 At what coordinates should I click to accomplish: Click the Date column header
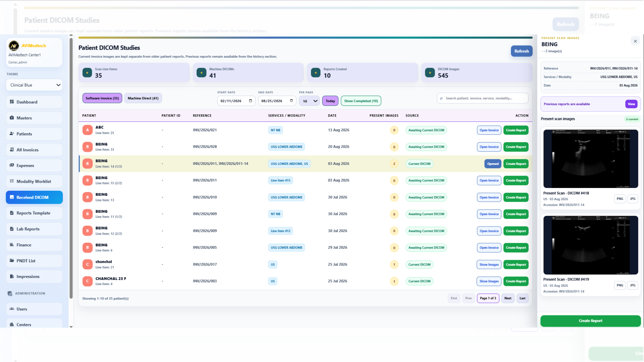(332, 116)
